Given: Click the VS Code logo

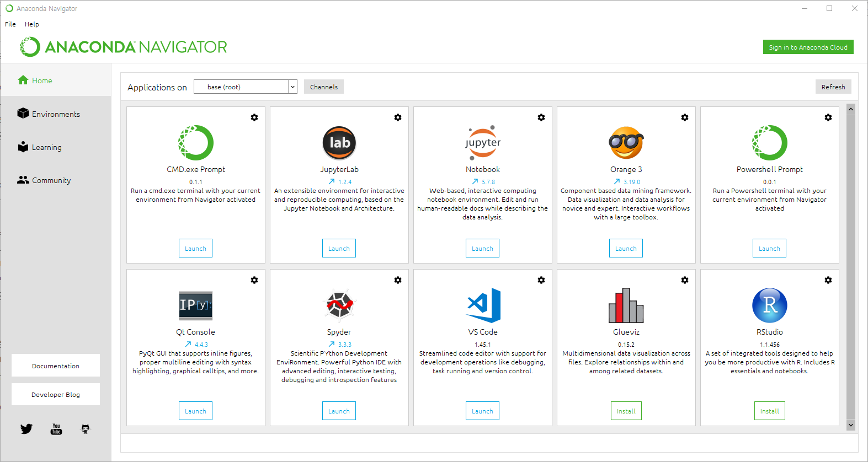Looking at the screenshot, I should tap(483, 305).
